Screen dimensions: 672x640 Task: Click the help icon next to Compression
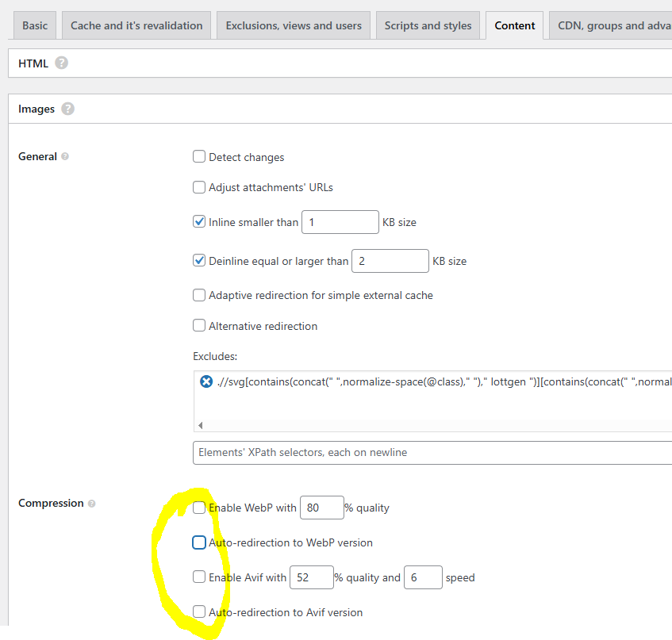91,504
